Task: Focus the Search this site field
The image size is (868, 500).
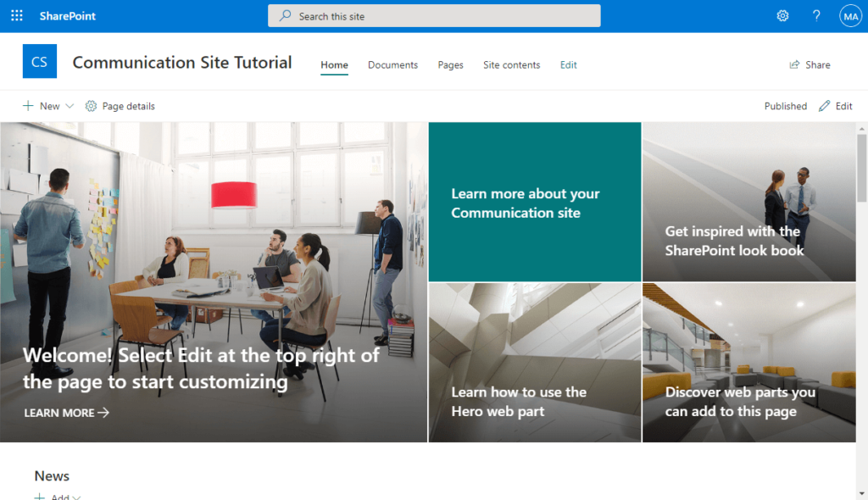Action: (434, 16)
